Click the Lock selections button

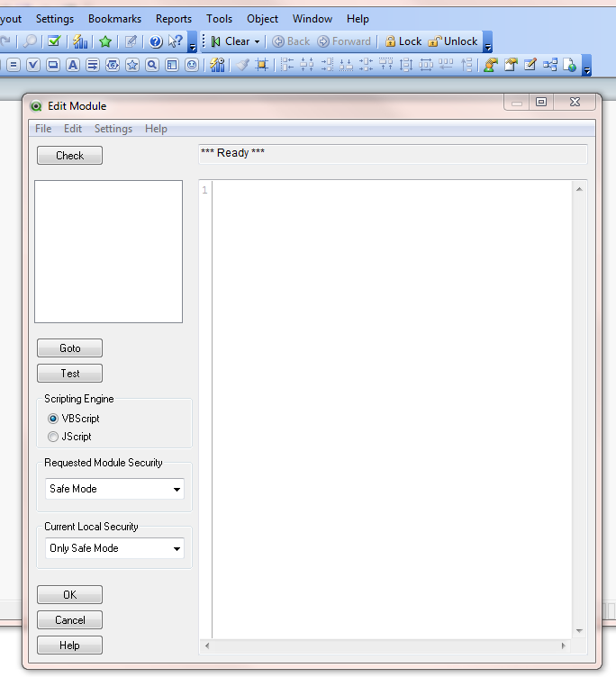[403, 41]
